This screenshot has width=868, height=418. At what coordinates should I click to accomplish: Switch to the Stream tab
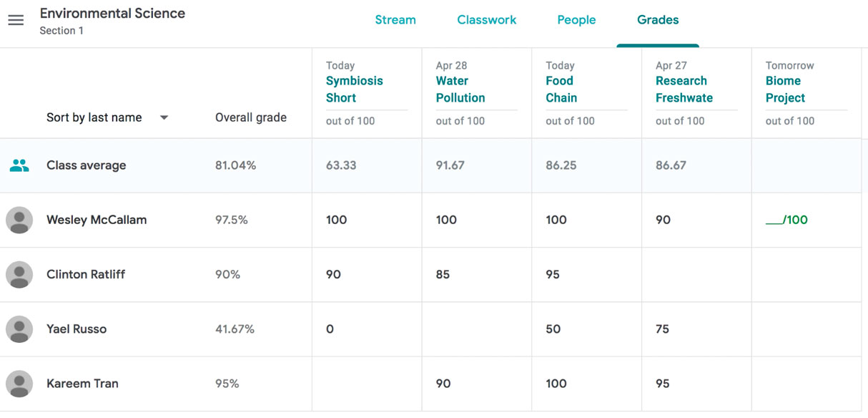(395, 20)
